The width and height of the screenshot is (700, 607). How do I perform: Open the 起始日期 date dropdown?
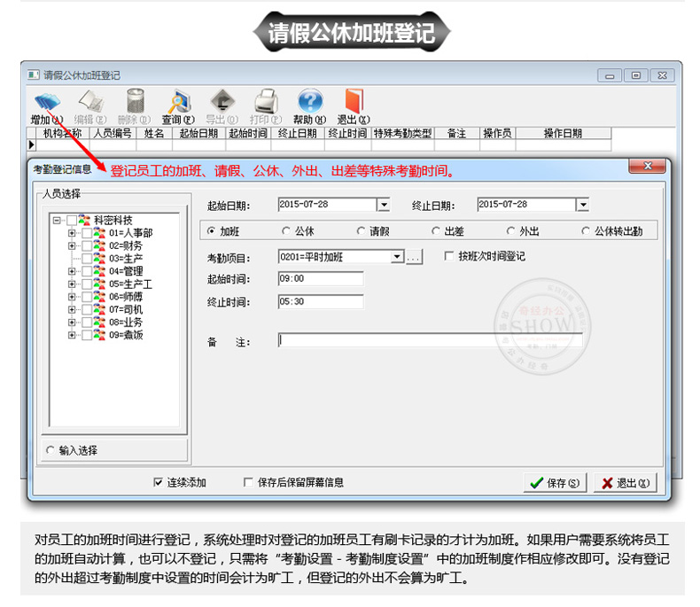[x=383, y=205]
